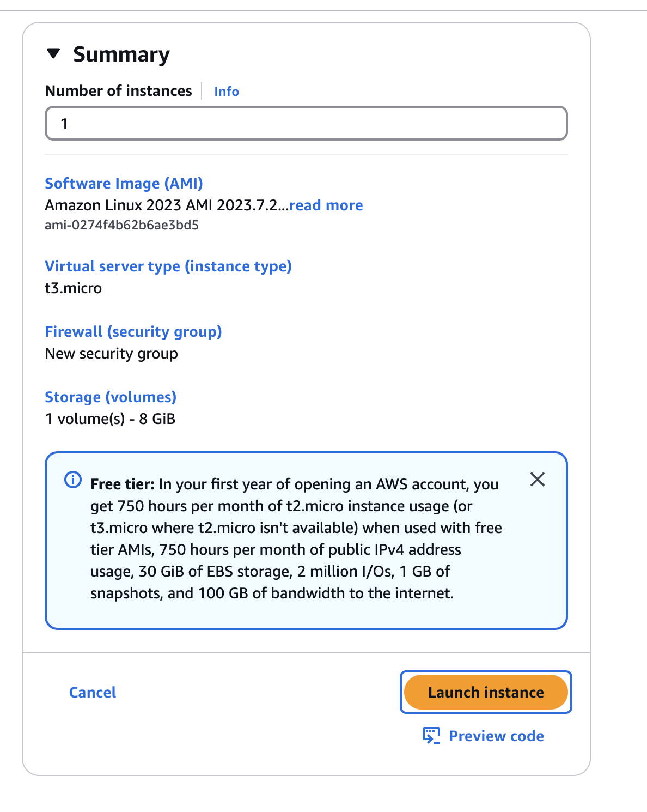Click the t3.micro instance type text

(x=73, y=288)
